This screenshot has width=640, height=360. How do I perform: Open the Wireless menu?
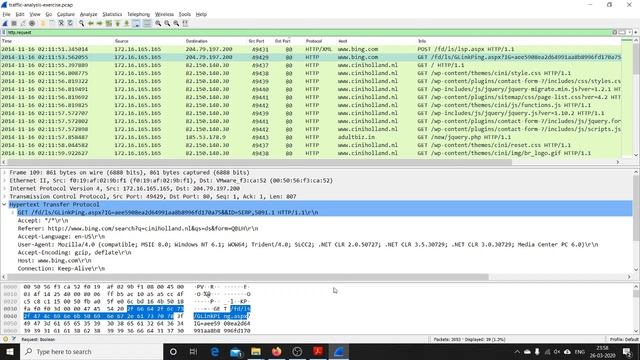click(164, 14)
